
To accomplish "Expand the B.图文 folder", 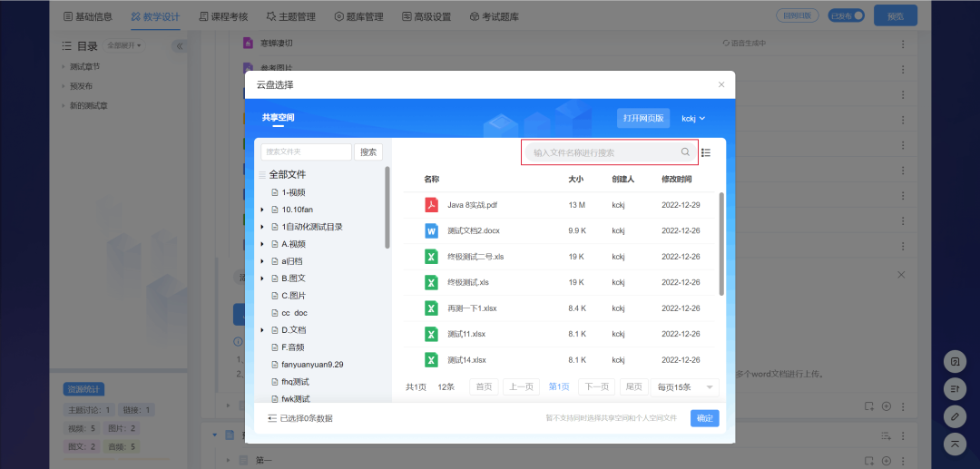I will [262, 278].
